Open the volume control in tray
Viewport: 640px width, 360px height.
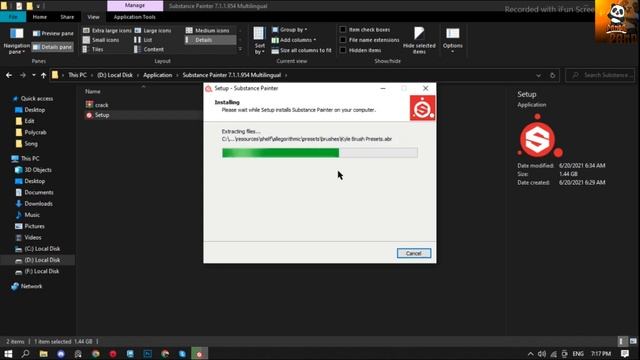point(542,354)
